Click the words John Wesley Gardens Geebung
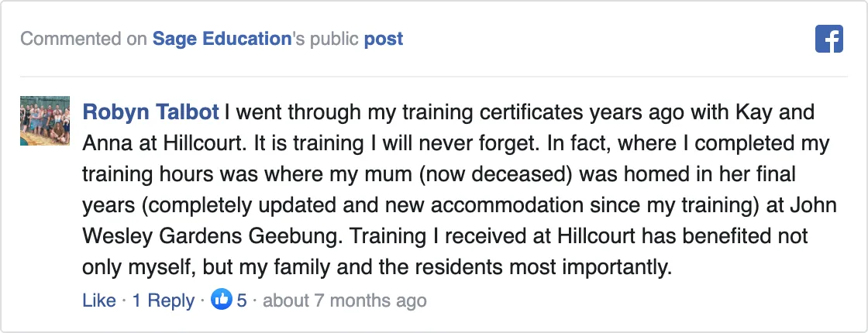868x333 pixels. 460,221
